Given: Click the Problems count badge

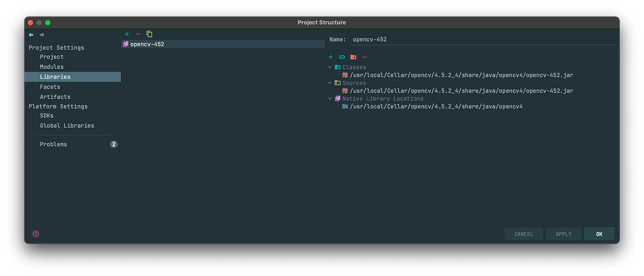Looking at the screenshot, I should click(114, 144).
